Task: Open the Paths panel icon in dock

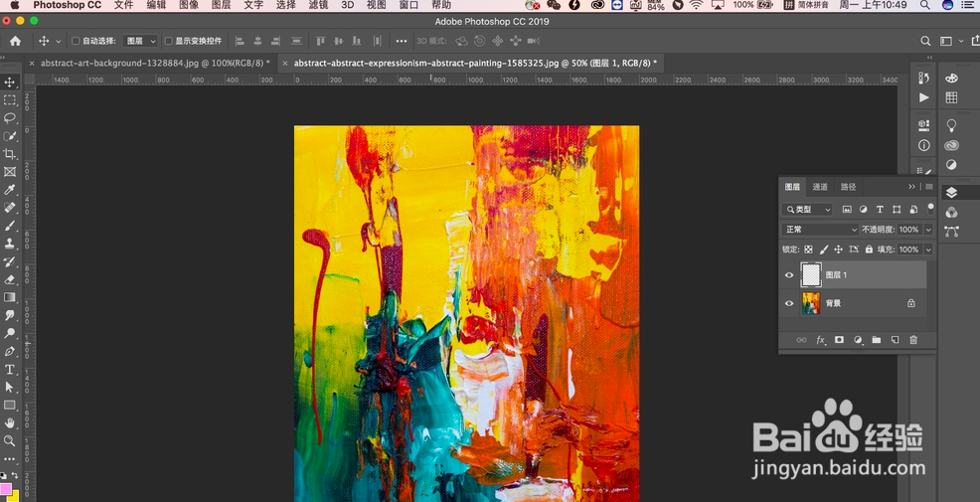Action: coord(951,232)
